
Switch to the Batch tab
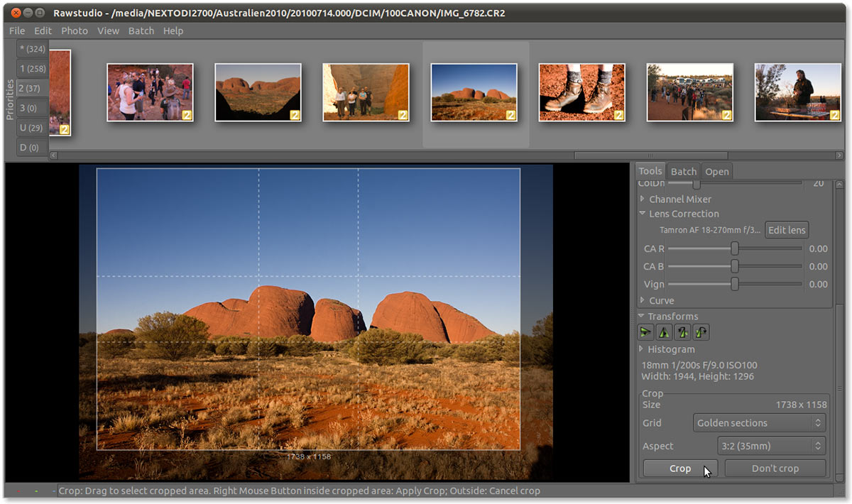coord(683,171)
